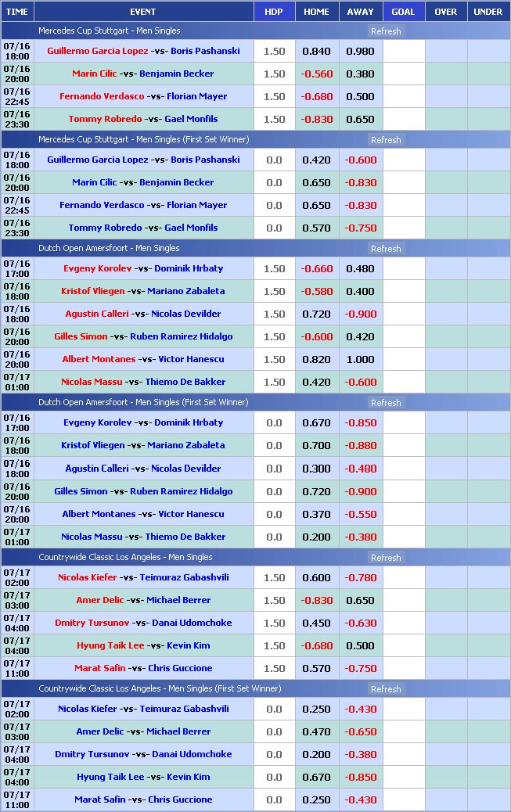
Task: Click the UNDER column header
Action: pyautogui.click(x=488, y=12)
